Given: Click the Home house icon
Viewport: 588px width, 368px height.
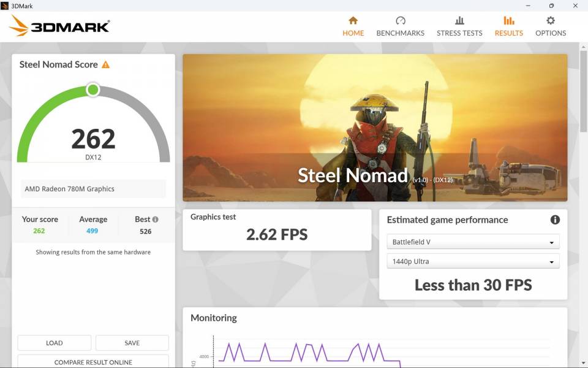Looking at the screenshot, I should [353, 20].
